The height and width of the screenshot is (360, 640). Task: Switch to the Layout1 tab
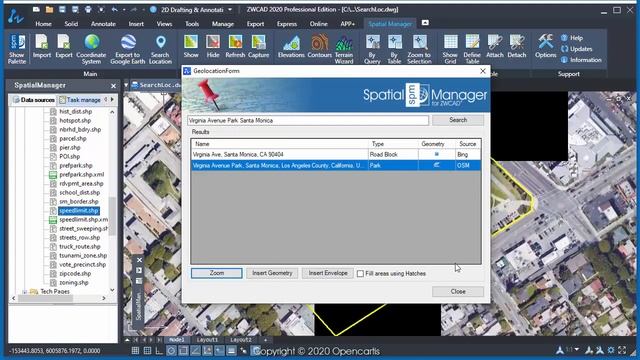[x=207, y=340]
